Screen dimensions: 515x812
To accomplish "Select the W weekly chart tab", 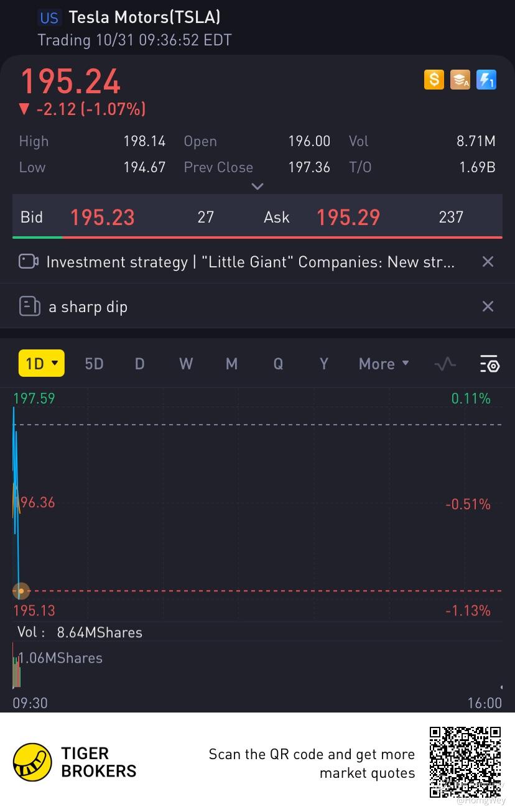I will [186, 364].
